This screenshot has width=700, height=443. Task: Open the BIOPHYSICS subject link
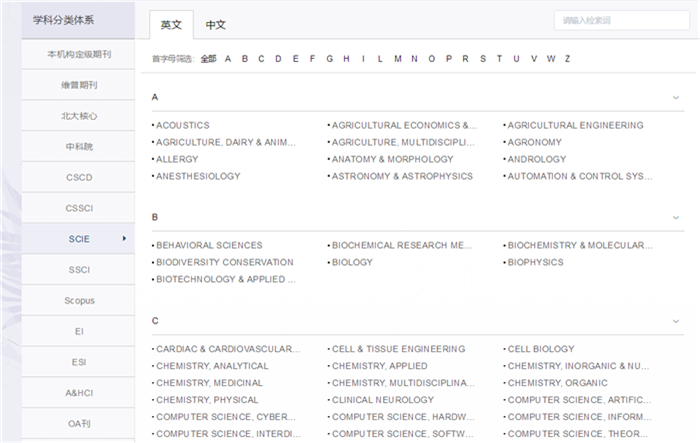tap(535, 263)
